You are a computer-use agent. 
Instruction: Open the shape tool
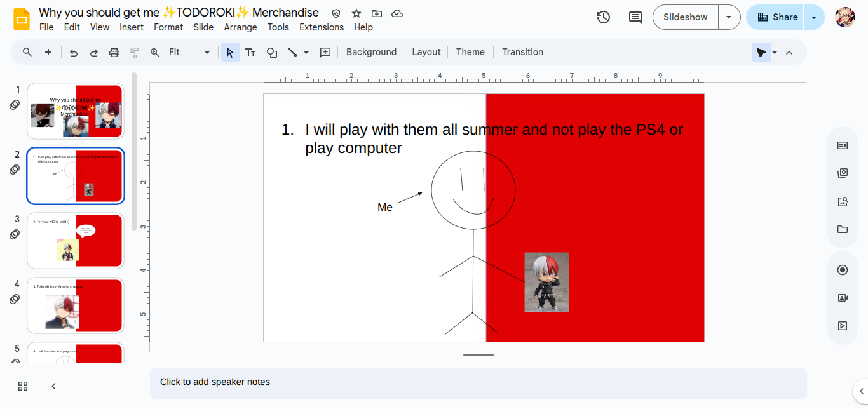coord(271,52)
